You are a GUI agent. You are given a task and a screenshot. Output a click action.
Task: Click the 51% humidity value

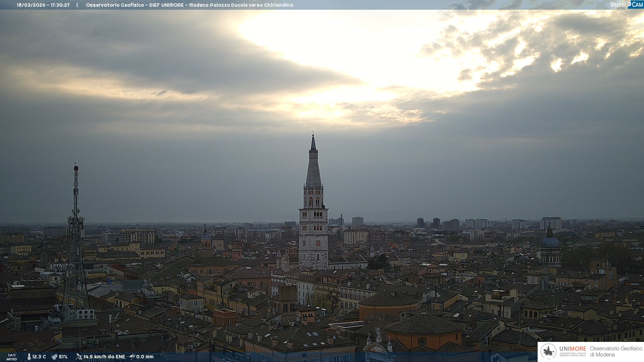point(63,357)
